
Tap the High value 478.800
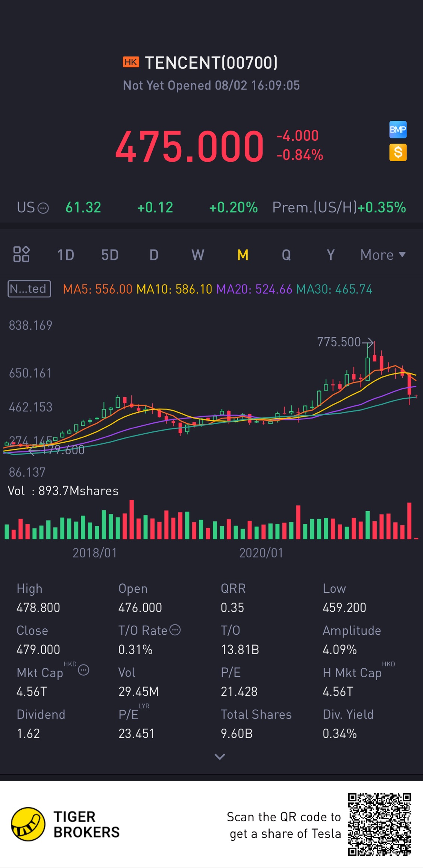pyautogui.click(x=38, y=608)
